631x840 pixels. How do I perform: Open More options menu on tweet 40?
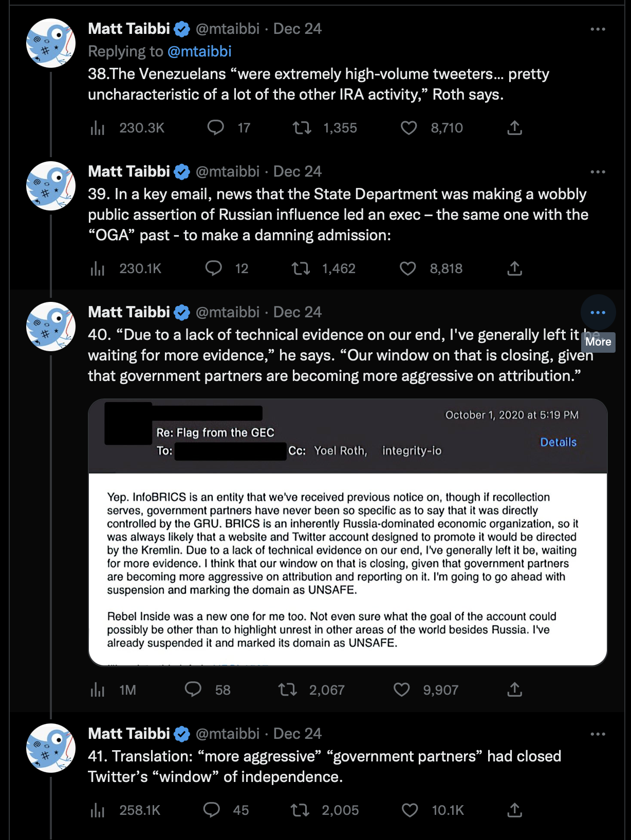pos(598,312)
